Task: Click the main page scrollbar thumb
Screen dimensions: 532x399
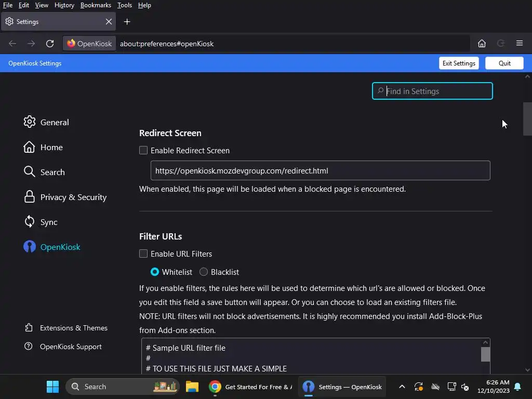Action: pos(527,119)
